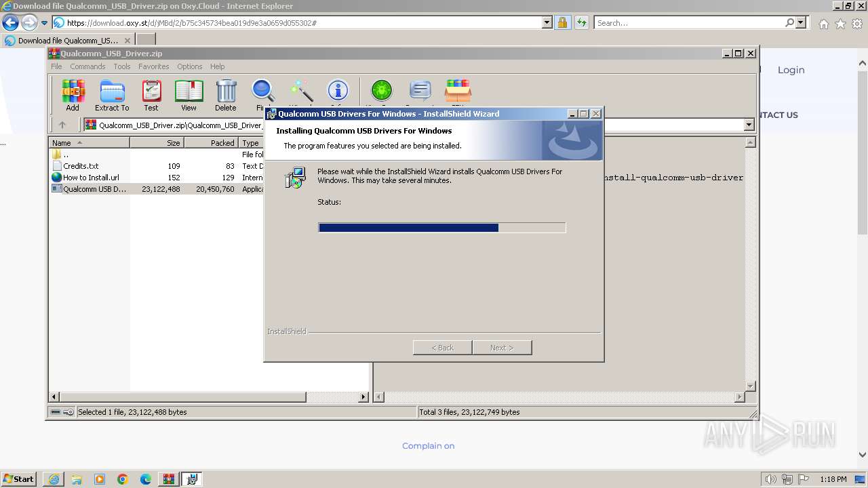Open the Options menu
The height and width of the screenshot is (488, 868).
pyautogui.click(x=190, y=66)
